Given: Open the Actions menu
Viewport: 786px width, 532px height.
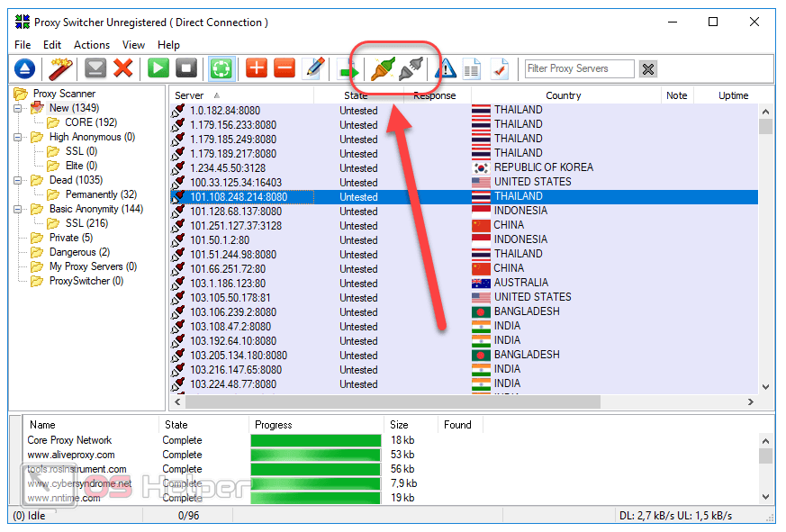Looking at the screenshot, I should tap(92, 45).
